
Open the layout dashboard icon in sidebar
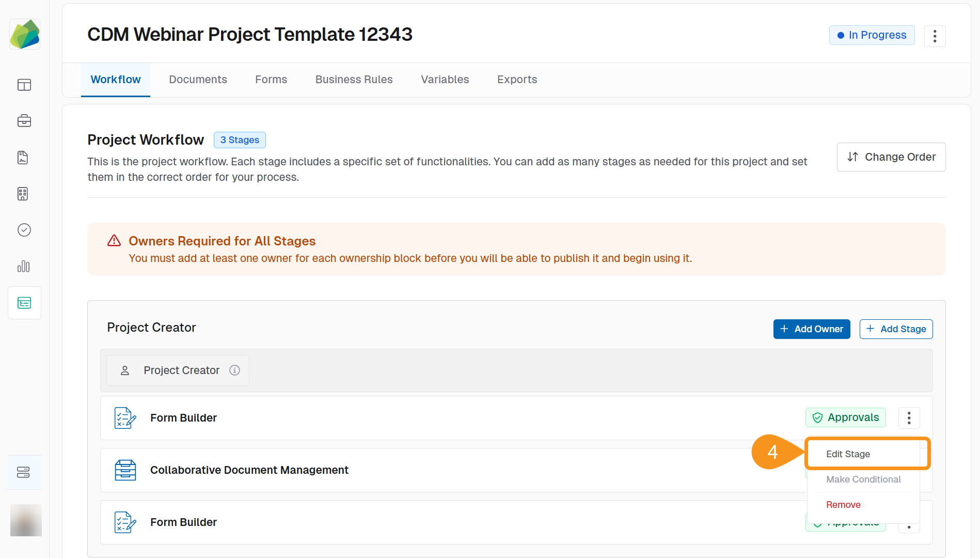(x=24, y=85)
